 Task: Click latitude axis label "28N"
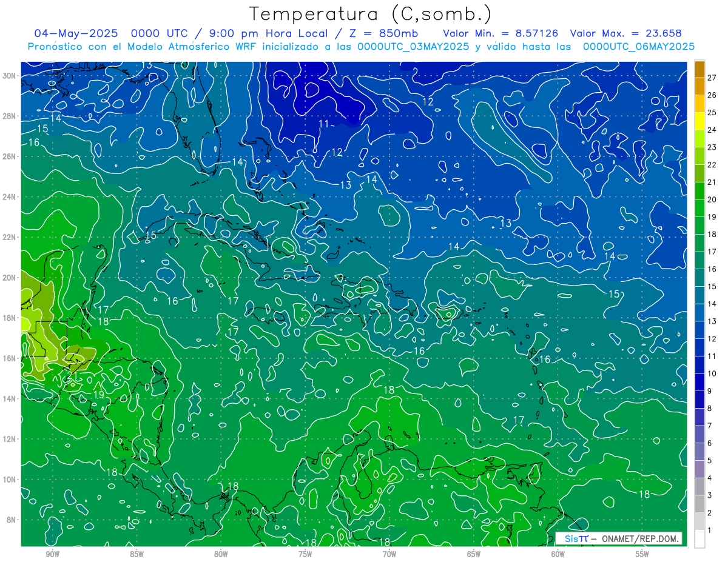point(9,116)
